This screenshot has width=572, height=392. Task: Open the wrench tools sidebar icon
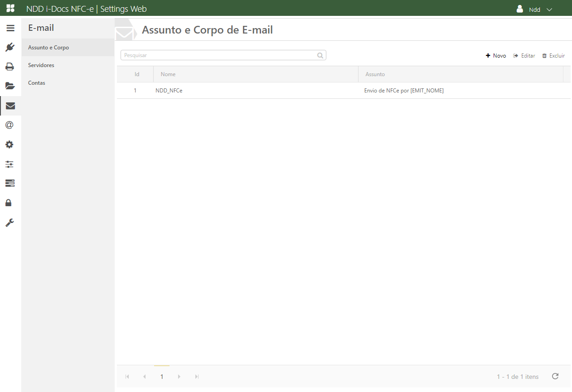click(10, 222)
